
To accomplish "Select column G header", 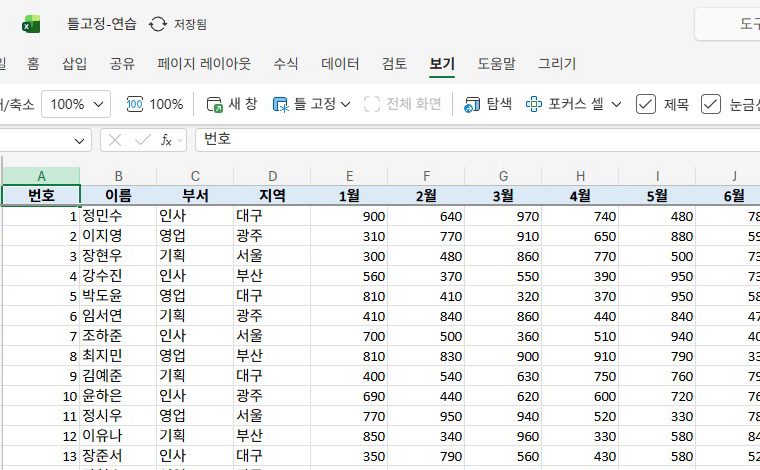I will 504,176.
